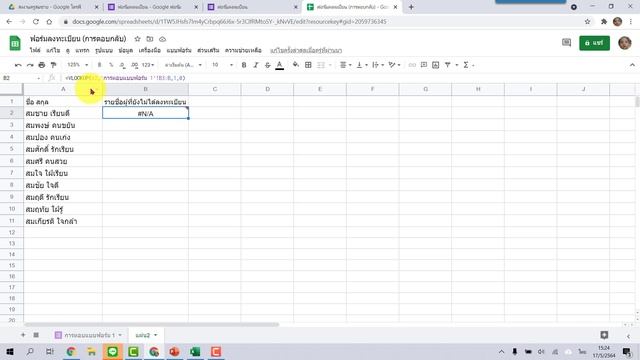Image resolution: width=640 pixels, height=360 pixels.
Task: Toggle bold formatting
Action: (x=244, y=65)
